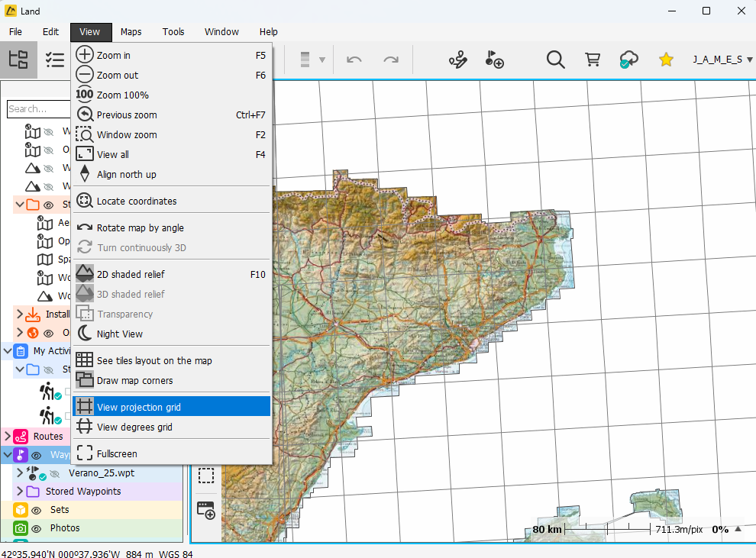Switch to the data tree panel icon

point(18,60)
